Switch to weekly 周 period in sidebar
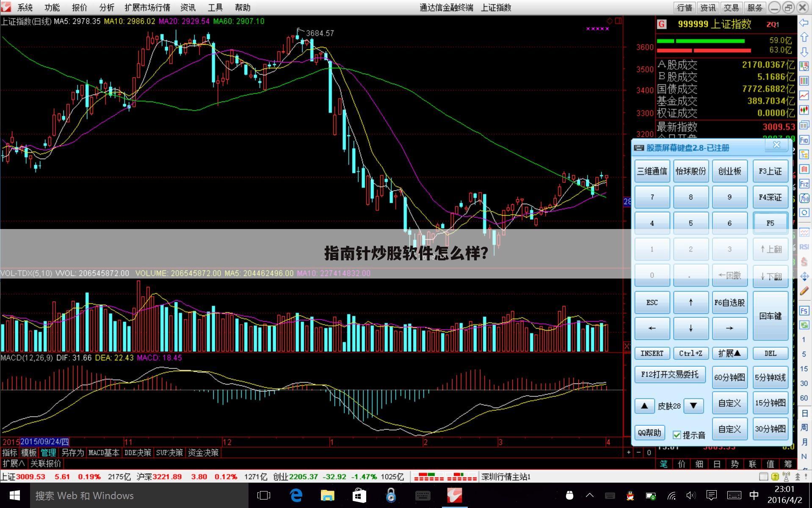This screenshot has width=812, height=508. click(x=804, y=428)
